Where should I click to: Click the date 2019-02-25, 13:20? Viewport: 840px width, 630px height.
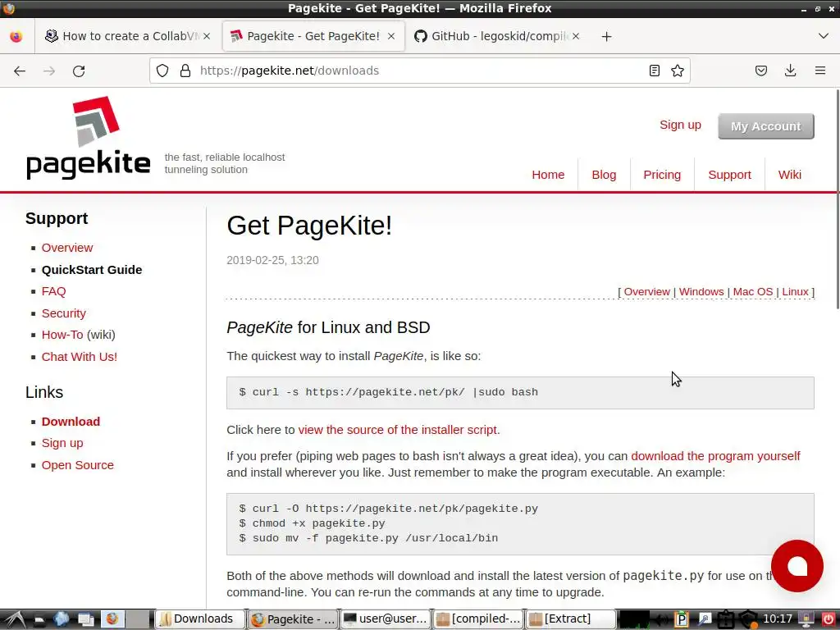click(272, 260)
